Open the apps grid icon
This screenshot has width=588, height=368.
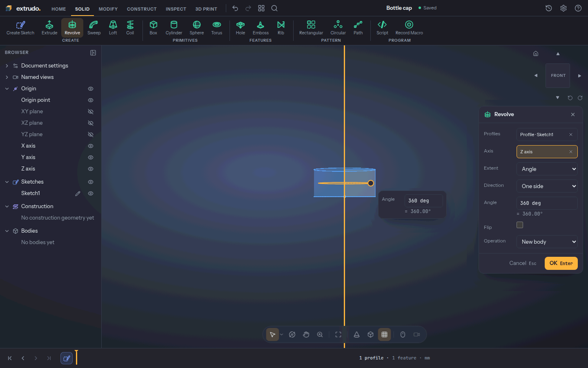click(261, 8)
